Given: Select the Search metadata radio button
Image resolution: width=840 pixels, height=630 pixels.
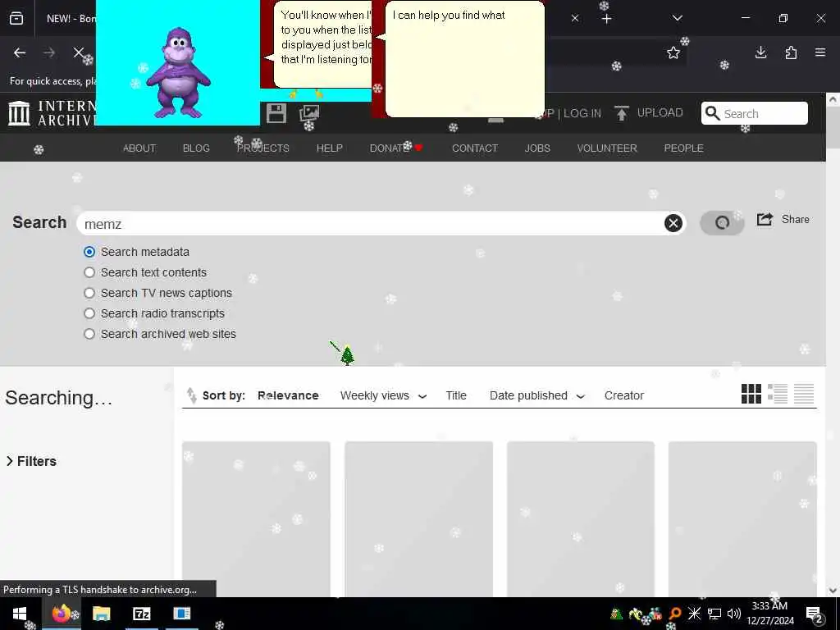Looking at the screenshot, I should pyautogui.click(x=89, y=252).
